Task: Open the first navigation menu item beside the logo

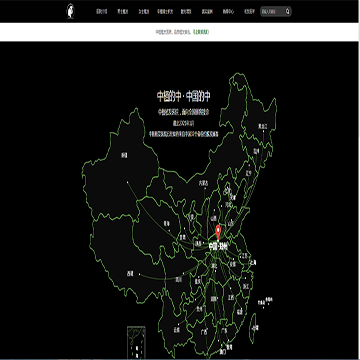Action: click(x=102, y=11)
